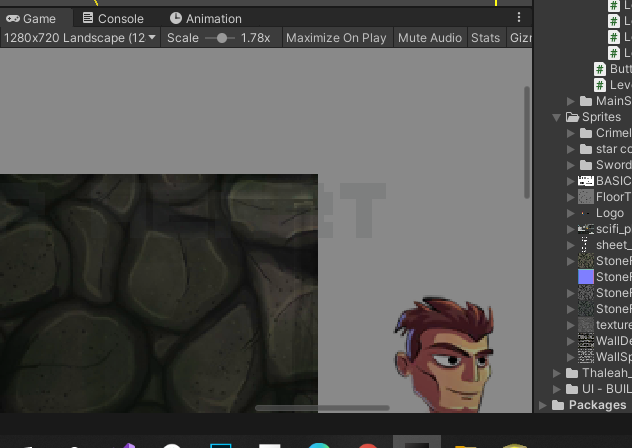Select the BASIC sprite sheet thumbnail
Viewport: 632px width, 448px height.
(x=586, y=181)
